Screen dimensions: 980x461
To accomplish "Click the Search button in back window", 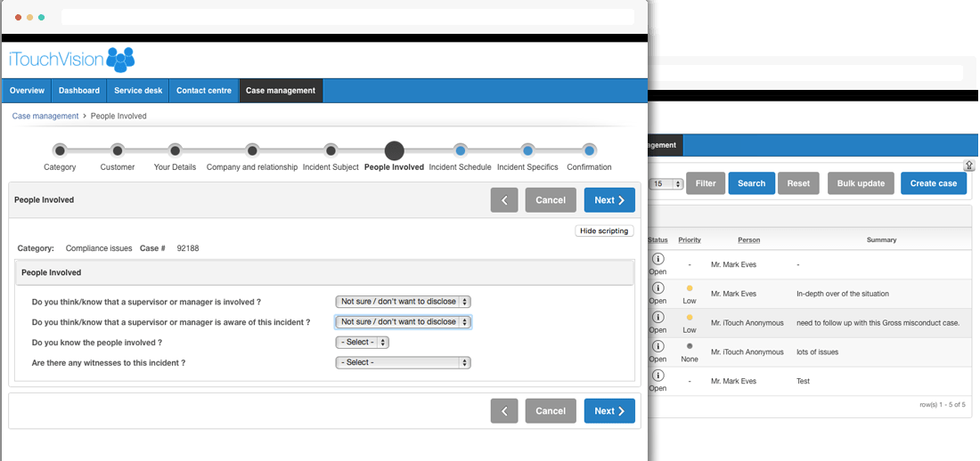I will point(751,183).
